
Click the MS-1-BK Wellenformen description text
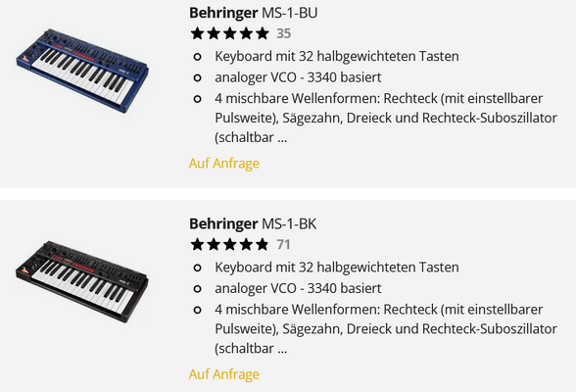coord(386,329)
